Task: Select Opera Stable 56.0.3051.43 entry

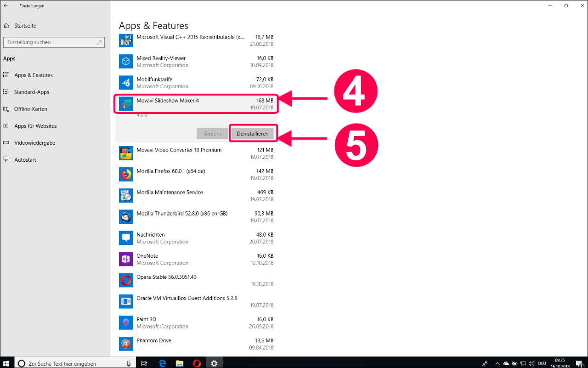Action: click(196, 280)
